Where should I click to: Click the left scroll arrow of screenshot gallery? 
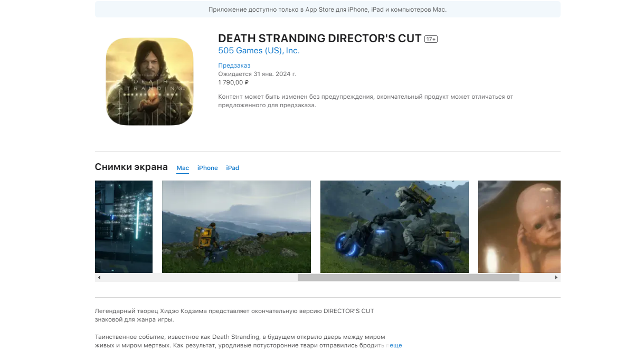tap(99, 277)
